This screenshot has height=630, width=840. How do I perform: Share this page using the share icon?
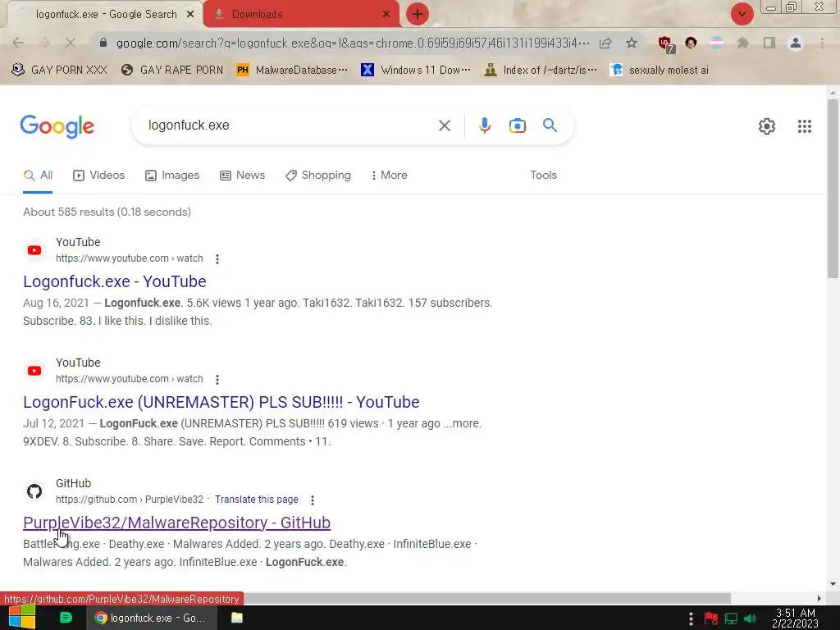point(605,43)
